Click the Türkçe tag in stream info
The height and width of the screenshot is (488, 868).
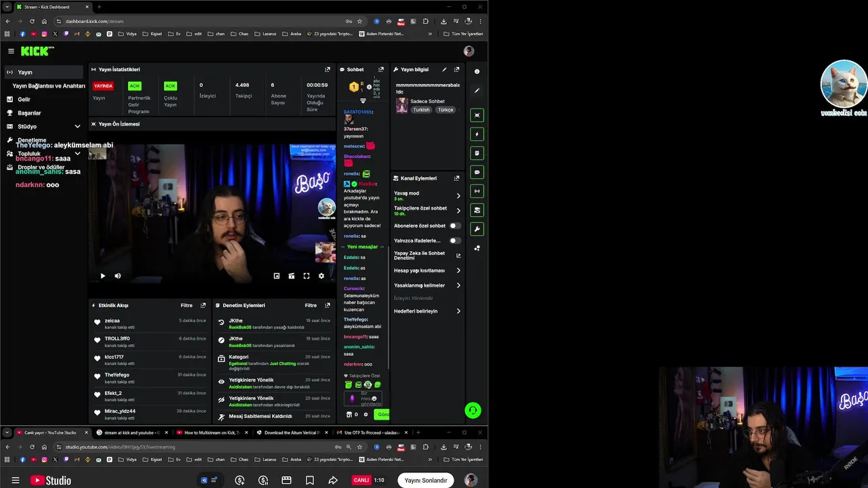click(446, 110)
